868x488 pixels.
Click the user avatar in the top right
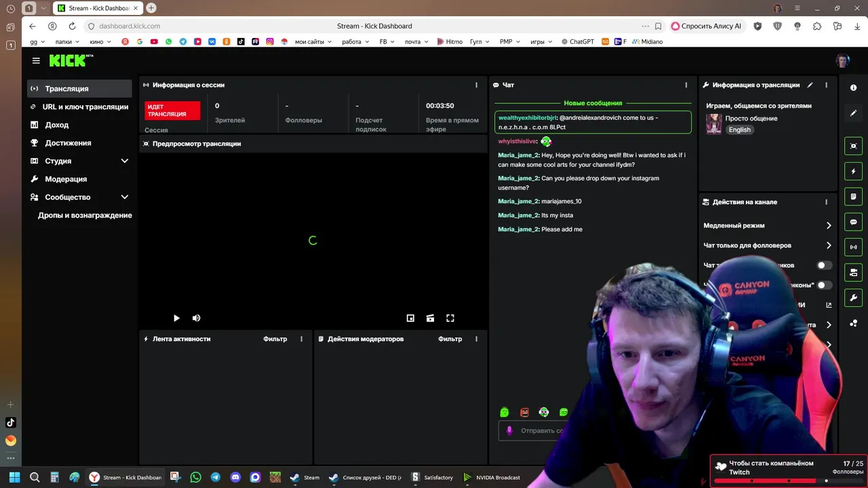(x=842, y=60)
